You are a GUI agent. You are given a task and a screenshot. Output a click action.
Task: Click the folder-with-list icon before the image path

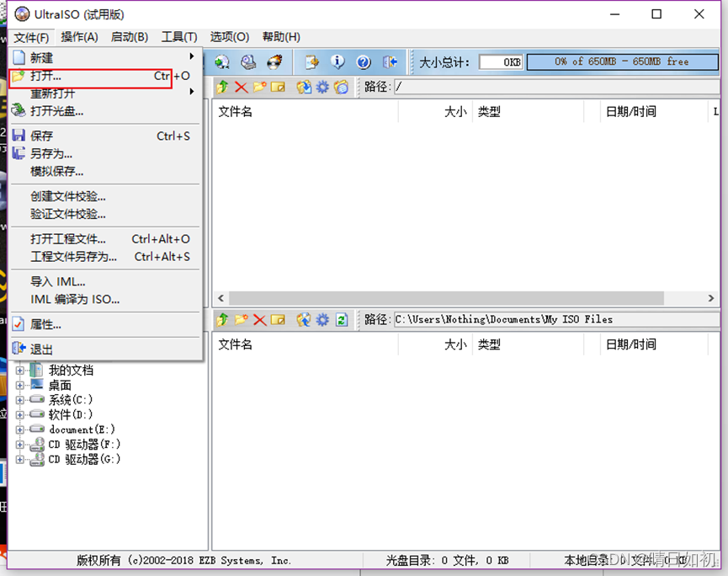pos(341,87)
